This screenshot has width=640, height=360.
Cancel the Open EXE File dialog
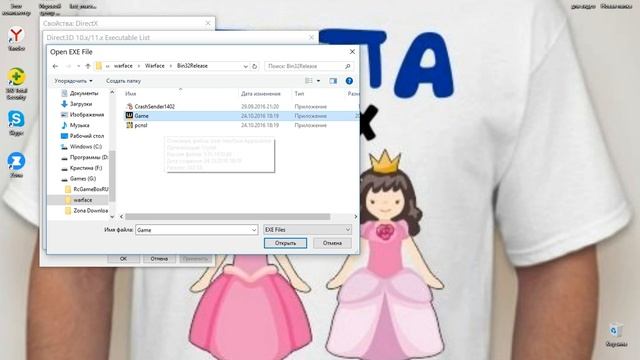coord(332,243)
